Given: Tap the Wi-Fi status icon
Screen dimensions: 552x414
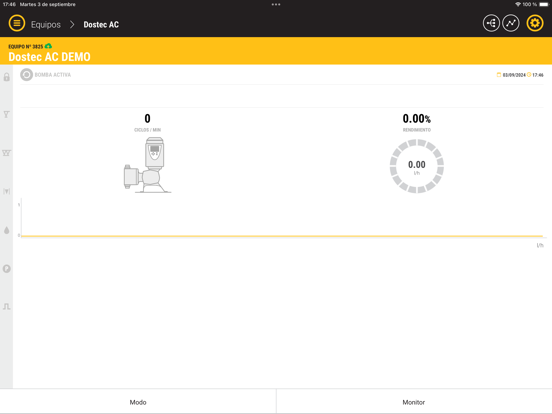Looking at the screenshot, I should [518, 4].
